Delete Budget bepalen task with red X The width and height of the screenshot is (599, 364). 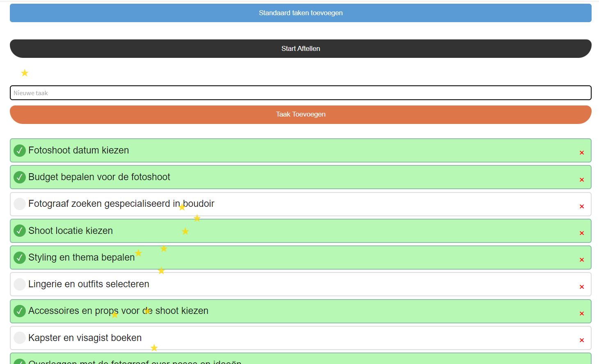point(582,180)
